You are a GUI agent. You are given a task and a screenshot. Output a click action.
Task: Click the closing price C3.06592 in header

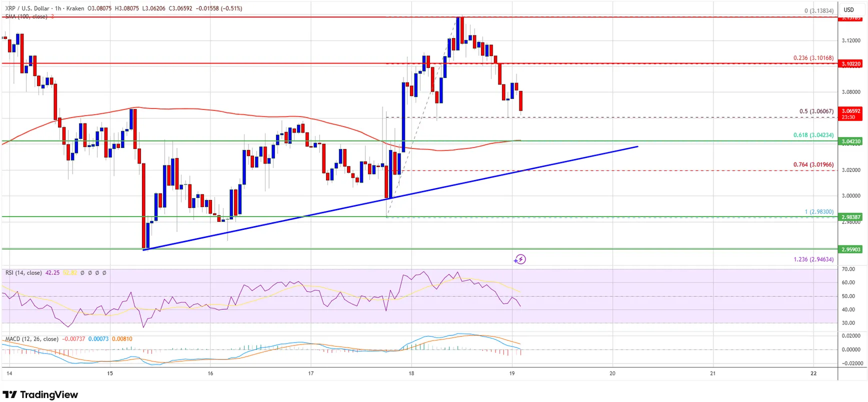pos(179,8)
